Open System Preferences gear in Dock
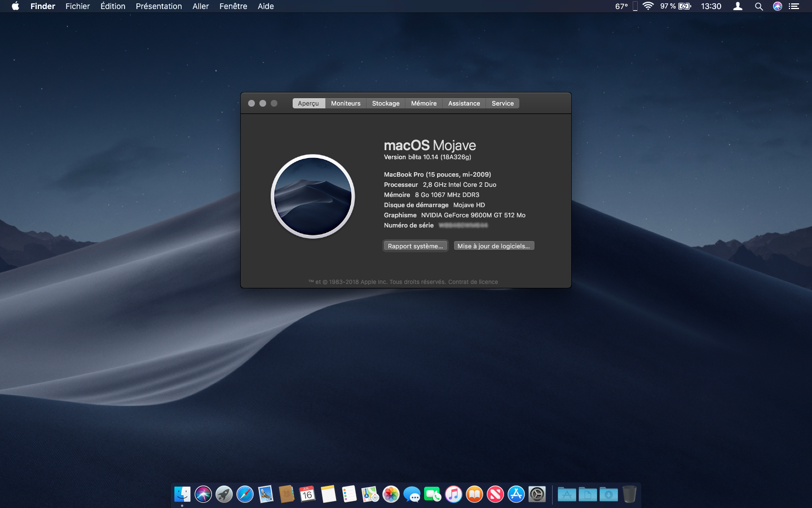 click(537, 494)
